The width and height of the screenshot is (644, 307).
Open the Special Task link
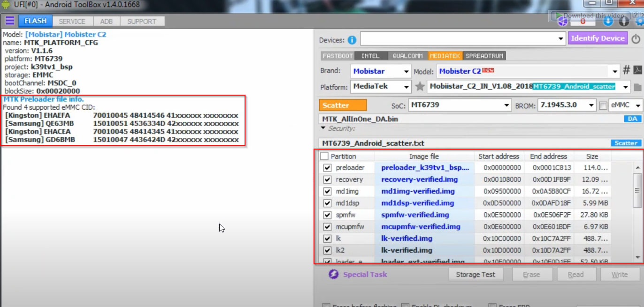(x=365, y=274)
